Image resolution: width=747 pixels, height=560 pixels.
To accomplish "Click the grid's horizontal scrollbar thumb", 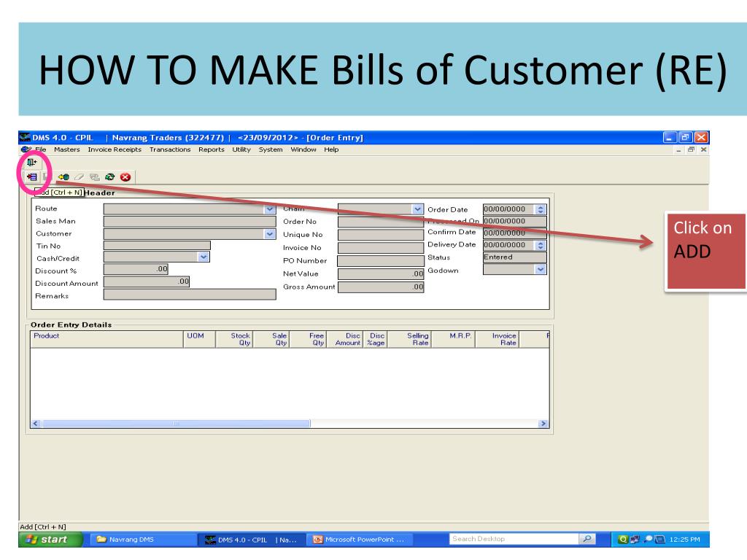I will (x=177, y=424).
